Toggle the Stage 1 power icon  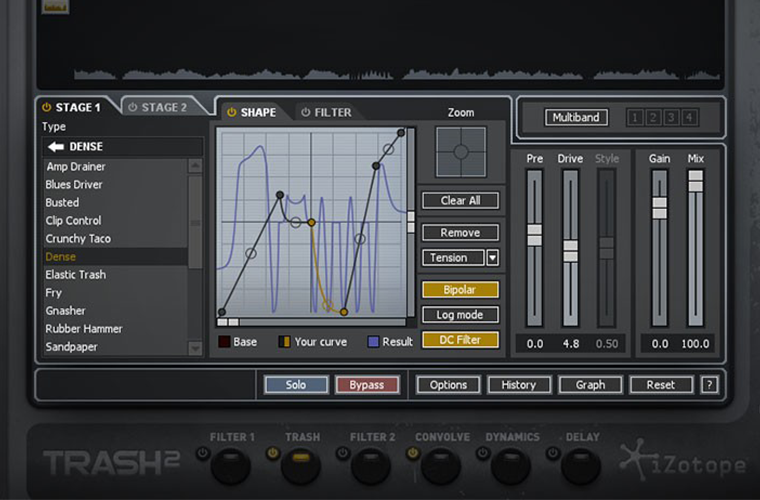click(47, 107)
